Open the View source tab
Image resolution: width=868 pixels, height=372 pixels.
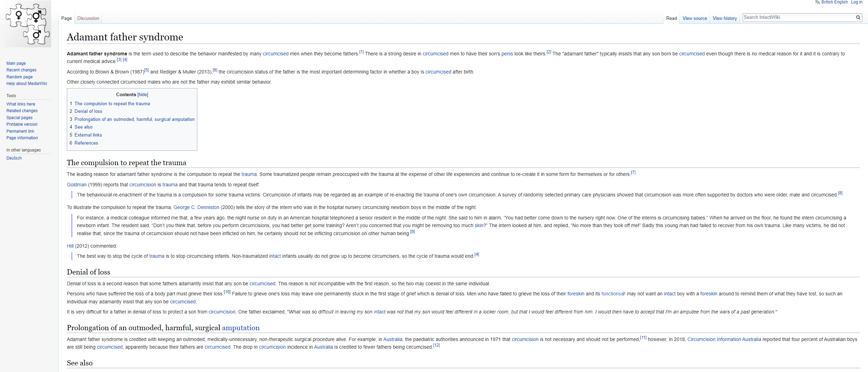(695, 18)
